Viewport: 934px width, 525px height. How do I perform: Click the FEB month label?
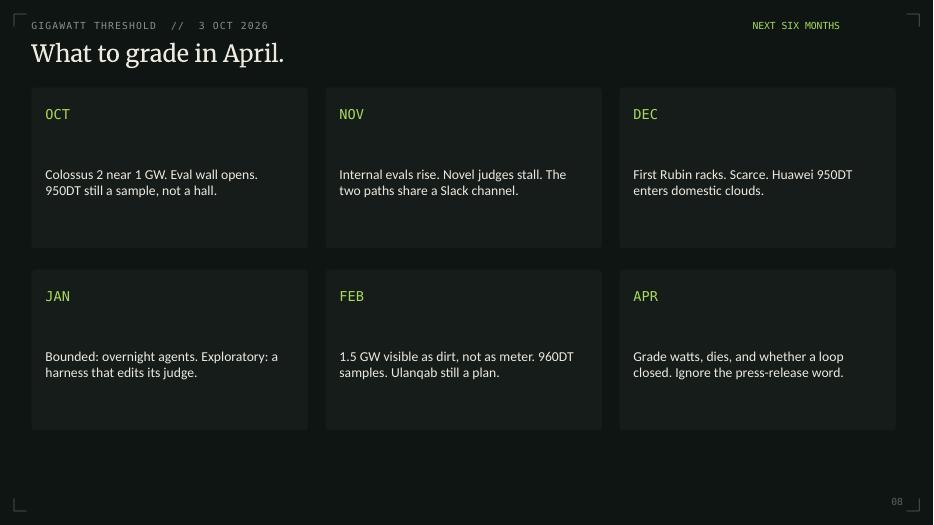(x=351, y=296)
